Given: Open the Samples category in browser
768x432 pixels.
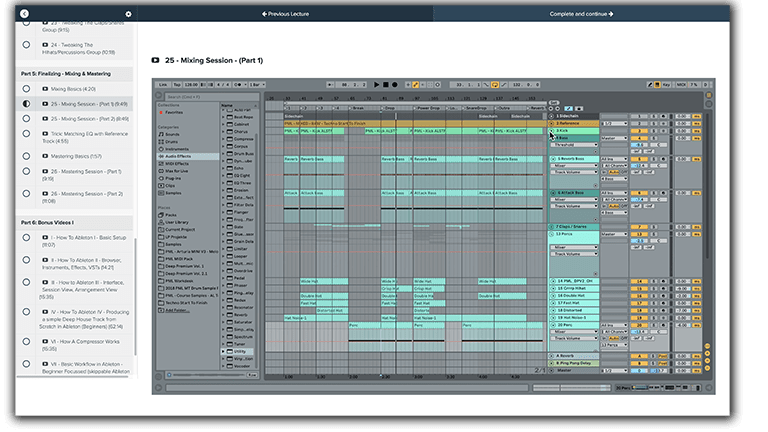Looking at the screenshot, I should coord(170,193).
